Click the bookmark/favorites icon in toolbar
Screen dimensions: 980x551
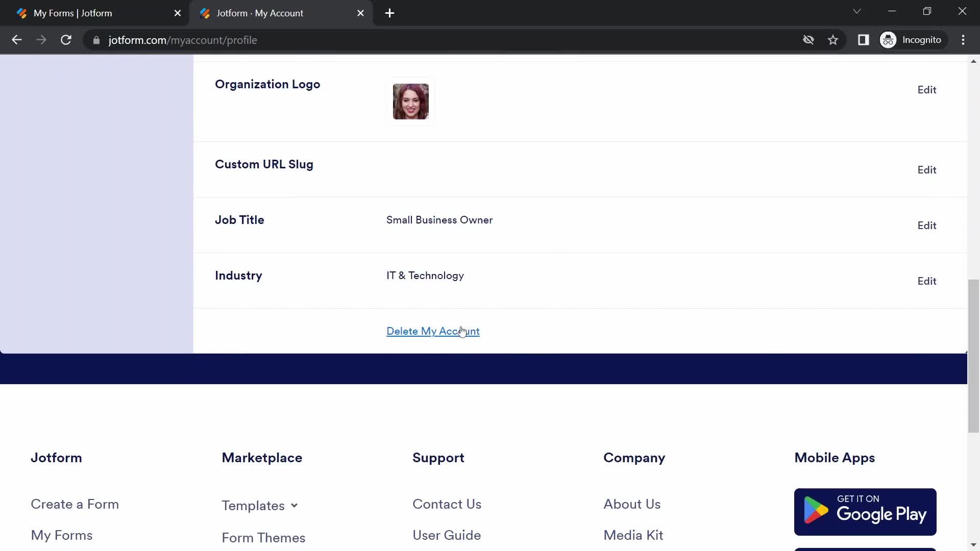tap(834, 40)
